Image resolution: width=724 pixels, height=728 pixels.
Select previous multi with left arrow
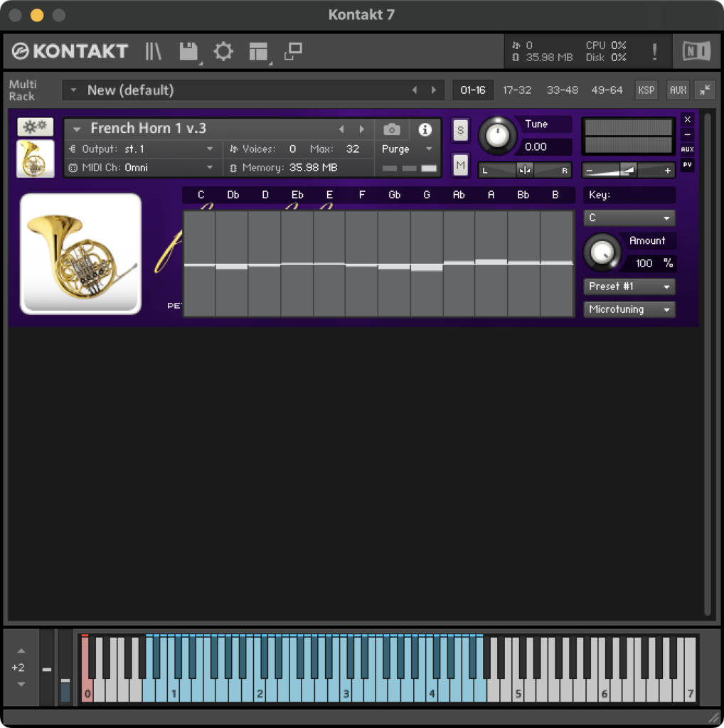[414, 90]
